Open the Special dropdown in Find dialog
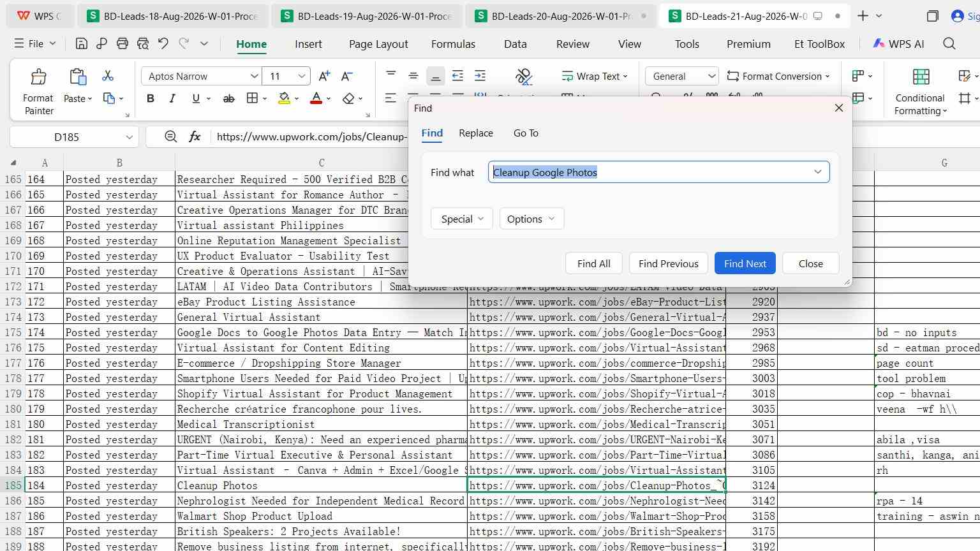Viewport: 980px width, 551px height. coord(462,219)
